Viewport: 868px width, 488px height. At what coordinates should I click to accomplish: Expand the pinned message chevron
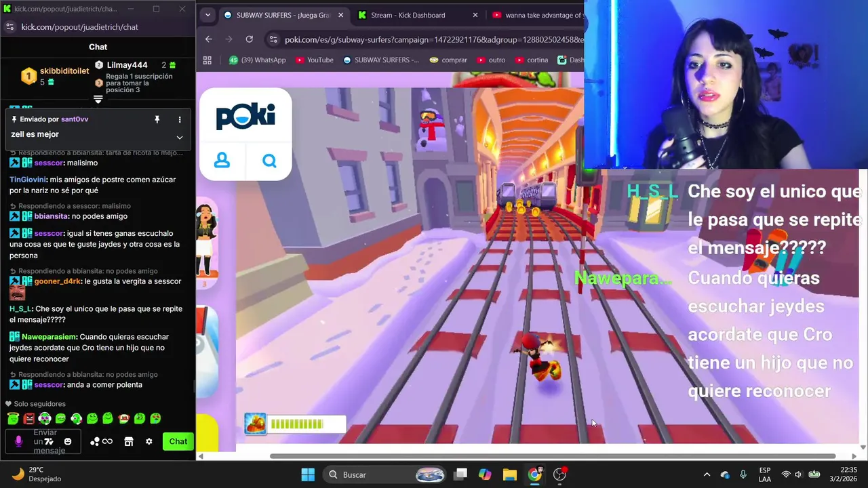(x=180, y=137)
